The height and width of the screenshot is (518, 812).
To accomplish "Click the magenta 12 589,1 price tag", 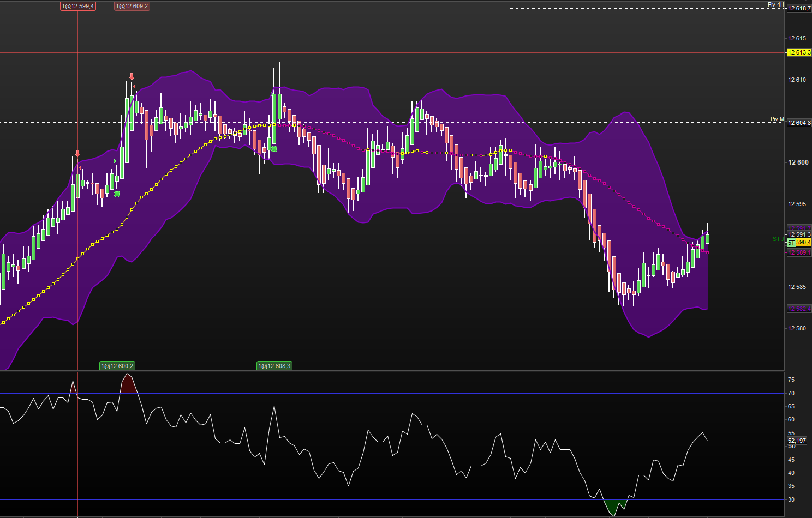I will pyautogui.click(x=799, y=253).
